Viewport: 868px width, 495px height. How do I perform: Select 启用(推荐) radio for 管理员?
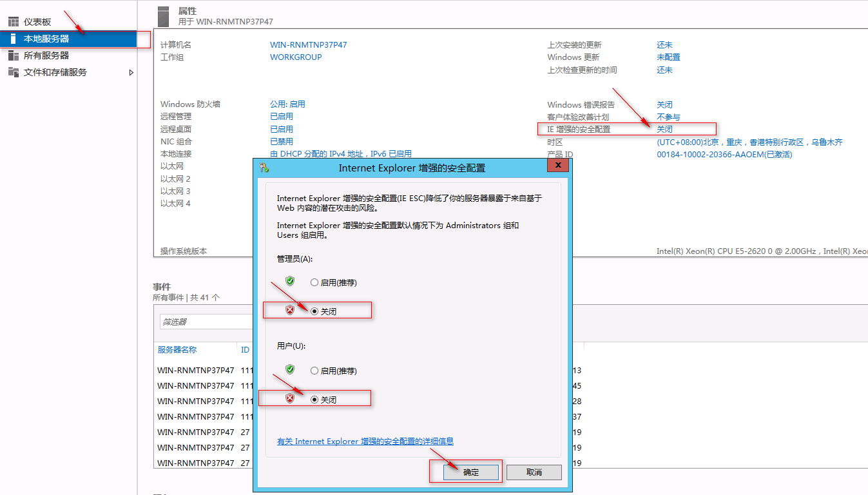314,282
